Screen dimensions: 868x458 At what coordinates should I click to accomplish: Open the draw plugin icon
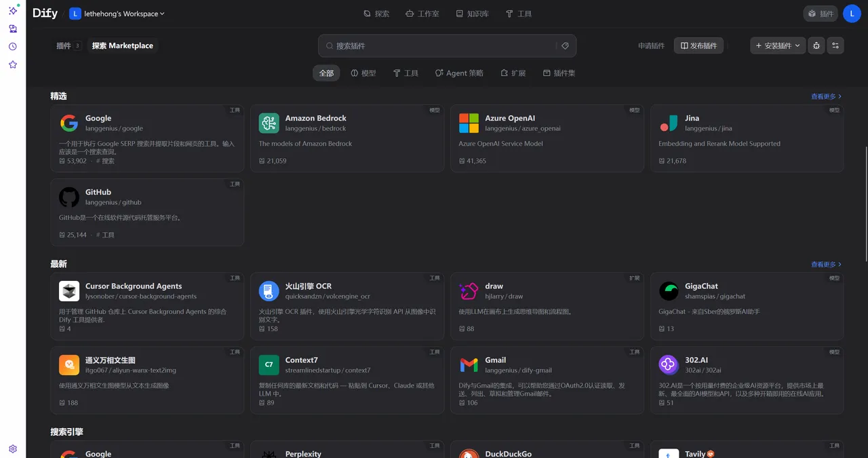point(469,290)
